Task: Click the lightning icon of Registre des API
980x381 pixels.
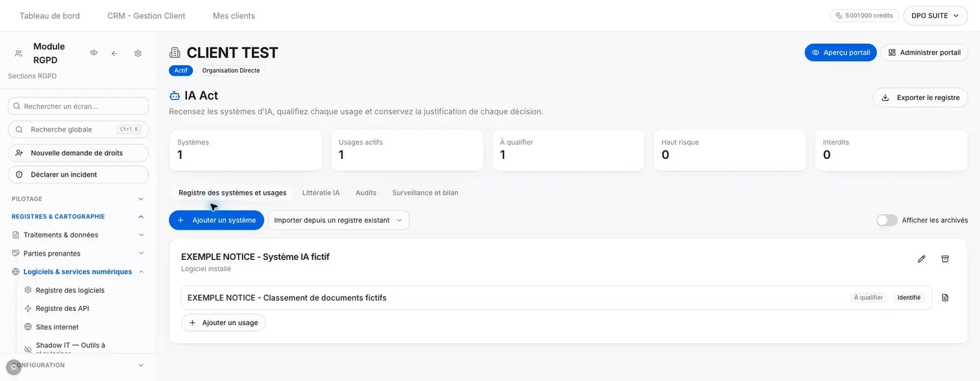Action: [x=28, y=308]
